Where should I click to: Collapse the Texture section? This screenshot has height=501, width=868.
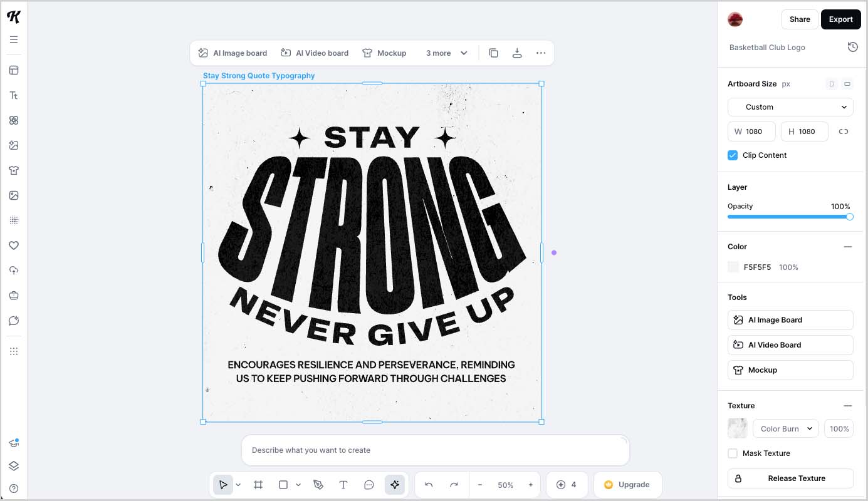[848, 406]
